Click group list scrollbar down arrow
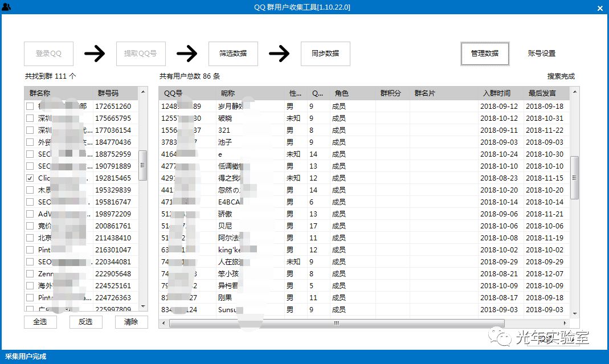Viewport: 609px width, 364px height. pos(143,307)
